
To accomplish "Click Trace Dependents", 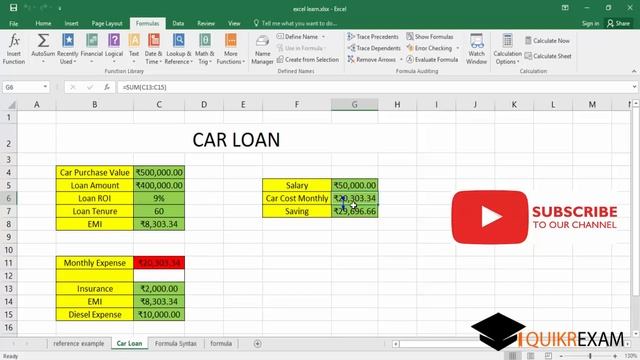I will (x=374, y=48).
